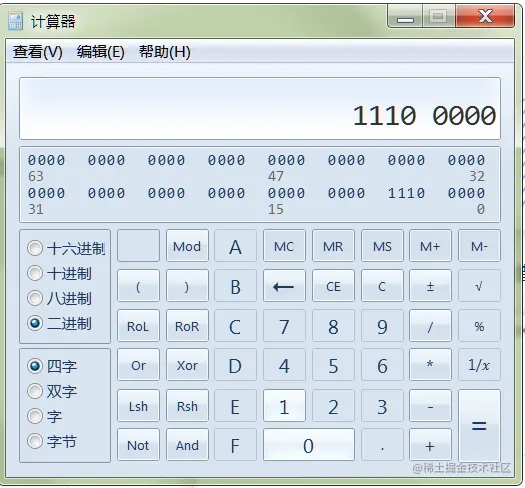Click the Lsh shift button
The height and width of the screenshot is (488, 525).
(x=138, y=406)
